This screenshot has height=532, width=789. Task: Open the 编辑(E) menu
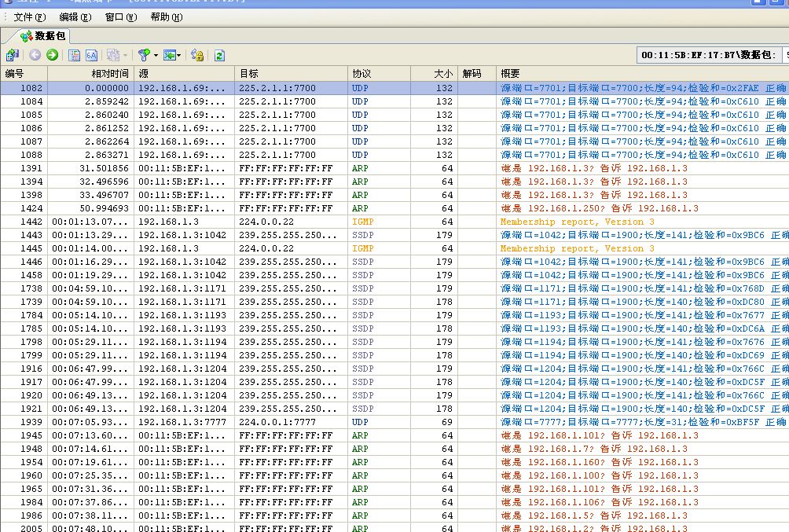tap(75, 17)
